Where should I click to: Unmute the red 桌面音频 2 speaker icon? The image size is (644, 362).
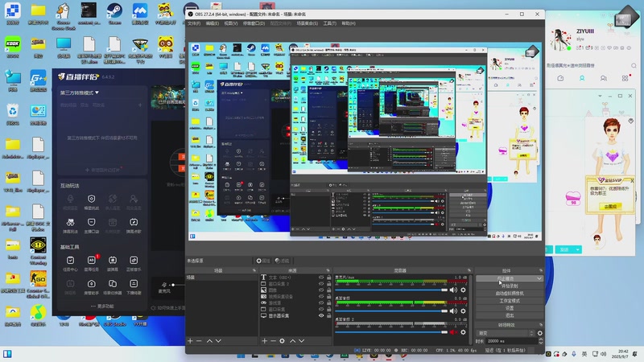(453, 332)
